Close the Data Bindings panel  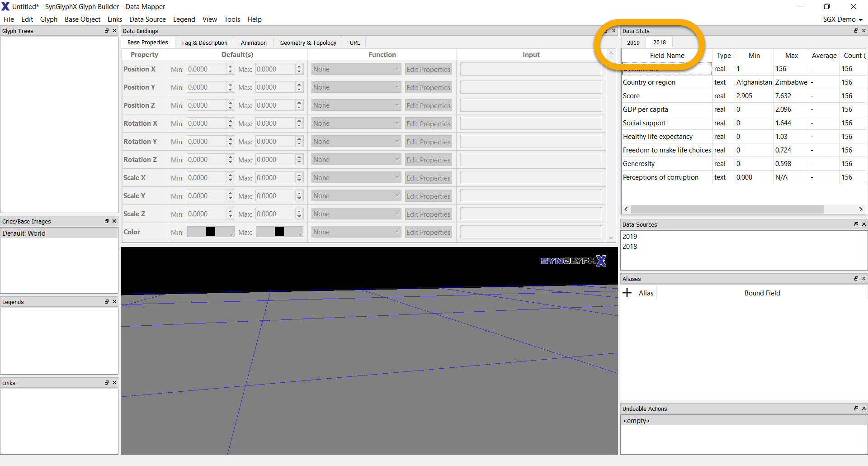point(614,31)
